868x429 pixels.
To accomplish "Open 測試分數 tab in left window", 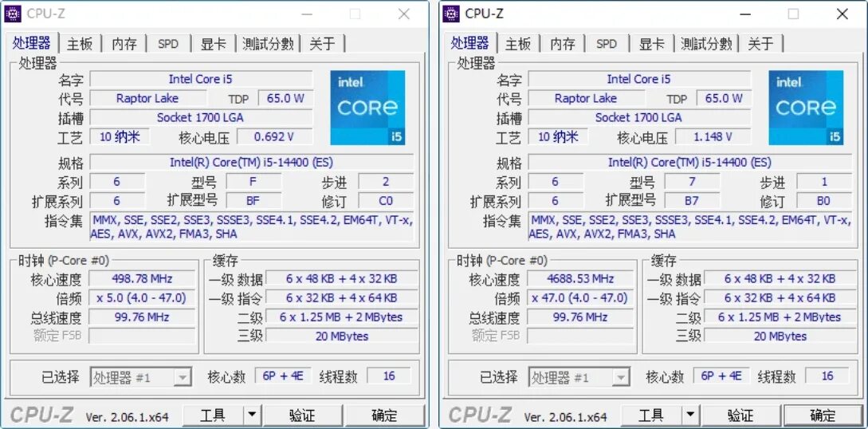I will click(268, 44).
